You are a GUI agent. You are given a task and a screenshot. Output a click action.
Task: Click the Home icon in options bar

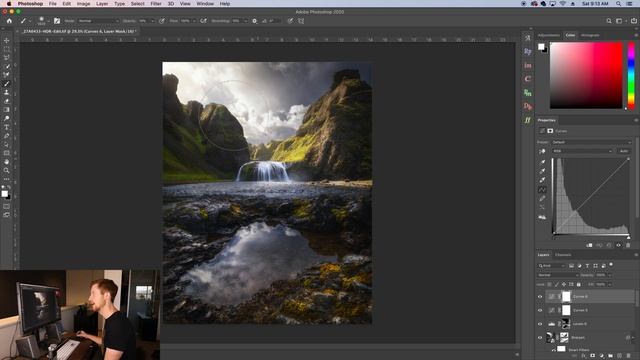(9, 21)
